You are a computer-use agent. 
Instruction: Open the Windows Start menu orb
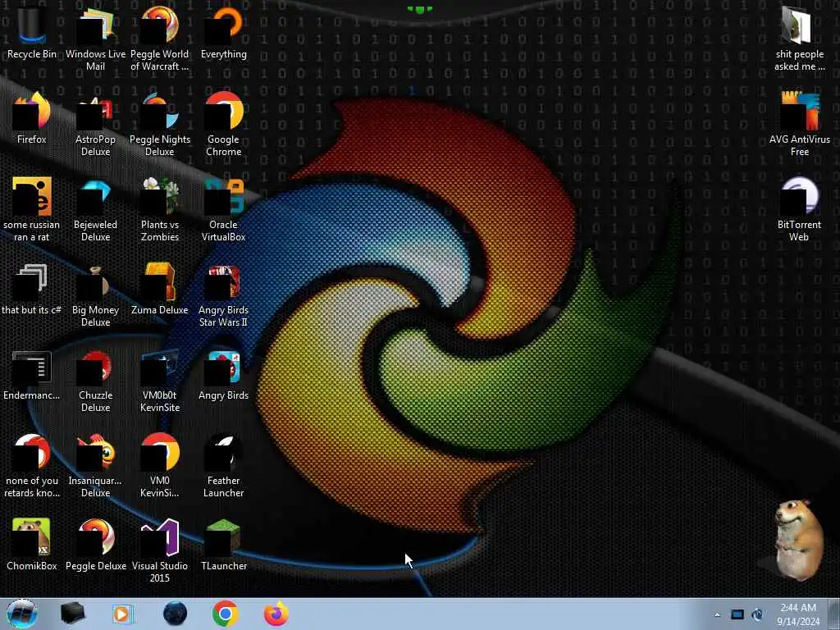click(x=22, y=614)
